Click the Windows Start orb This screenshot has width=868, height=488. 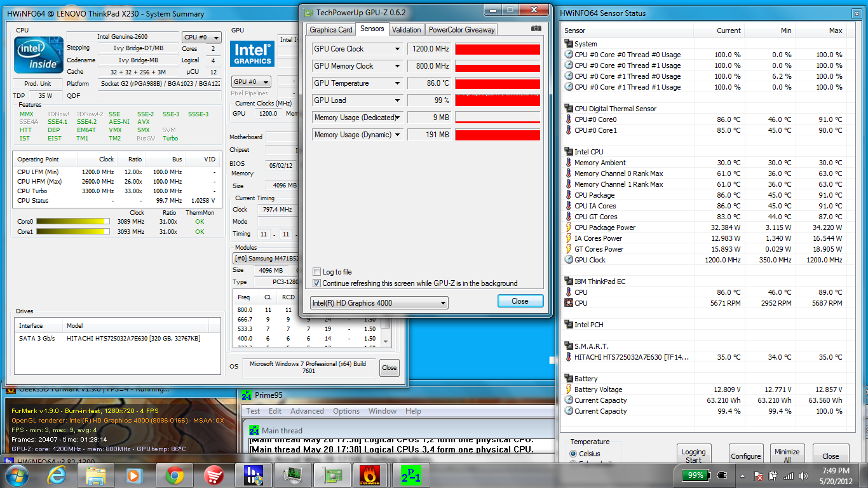[x=17, y=475]
